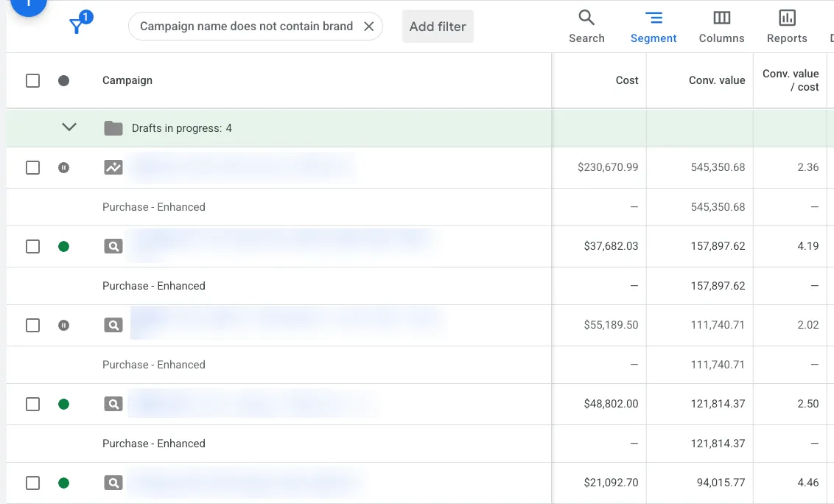Click the Add filter button
Image resolution: width=834 pixels, height=504 pixels.
click(x=438, y=26)
